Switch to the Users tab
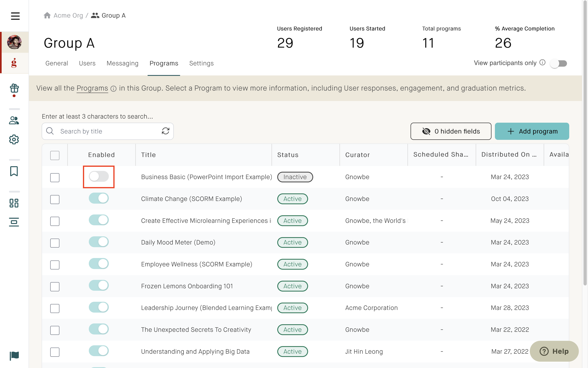588x368 pixels. pyautogui.click(x=87, y=63)
